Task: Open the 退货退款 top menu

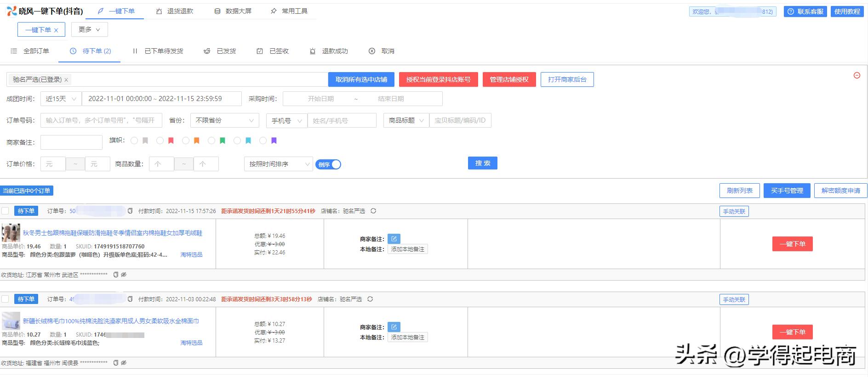Action: click(175, 11)
